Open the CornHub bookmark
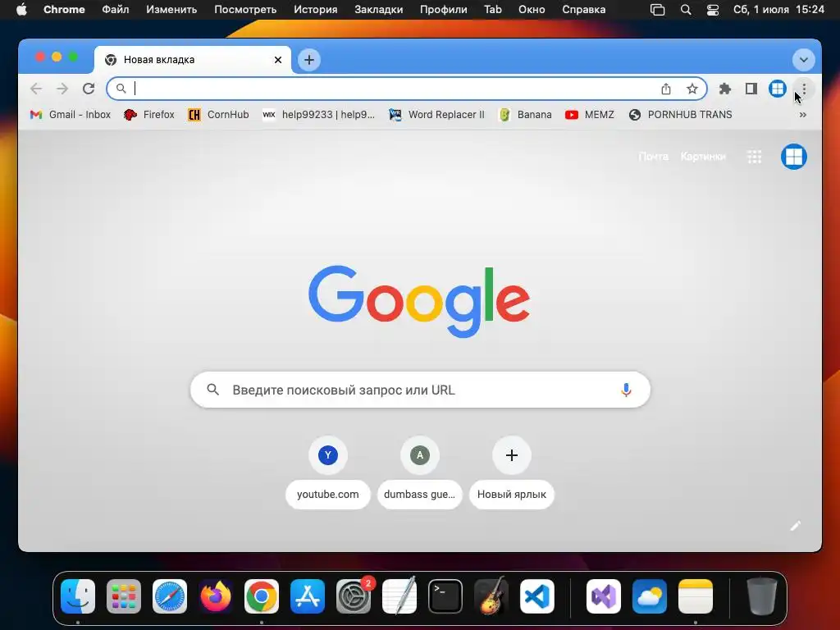This screenshot has height=630, width=840. point(218,115)
